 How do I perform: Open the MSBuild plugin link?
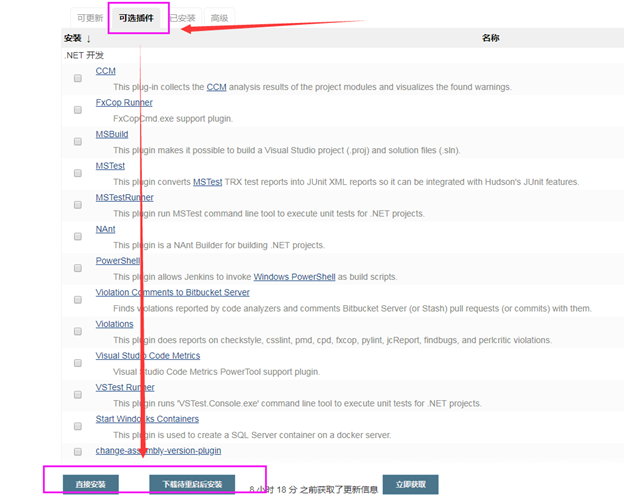point(112,134)
